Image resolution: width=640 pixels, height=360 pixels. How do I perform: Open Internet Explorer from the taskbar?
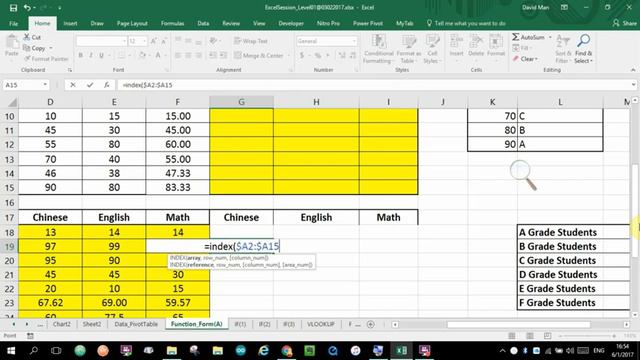[264, 351]
